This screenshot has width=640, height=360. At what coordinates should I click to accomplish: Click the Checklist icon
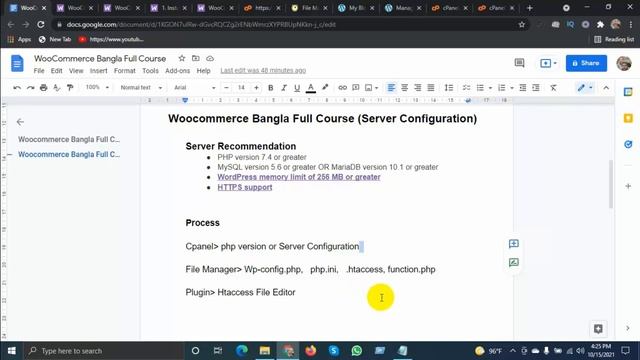coord(466,88)
